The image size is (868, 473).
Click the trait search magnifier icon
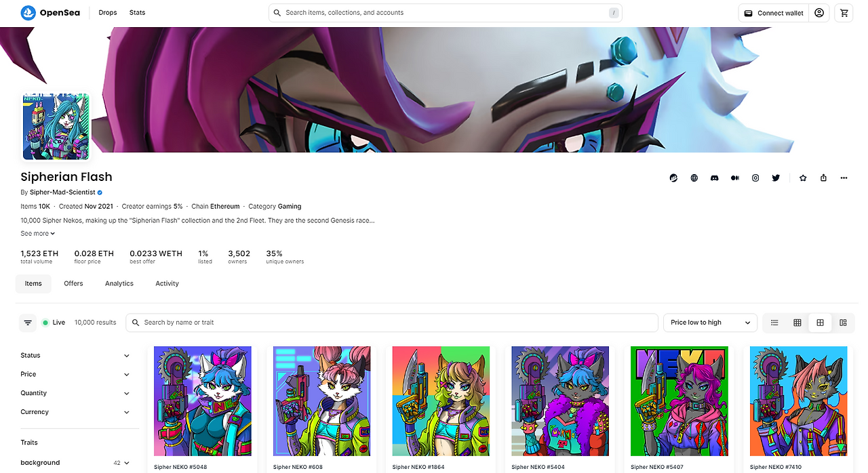point(136,323)
